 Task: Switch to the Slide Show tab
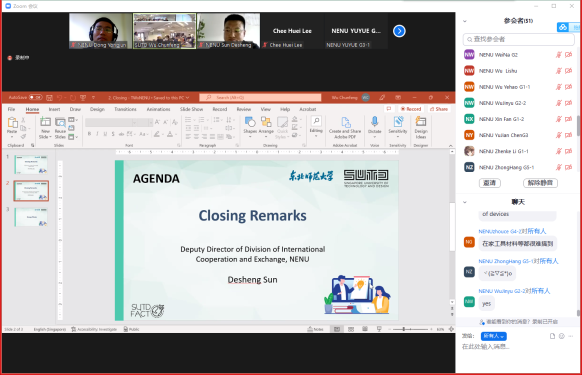coord(192,109)
